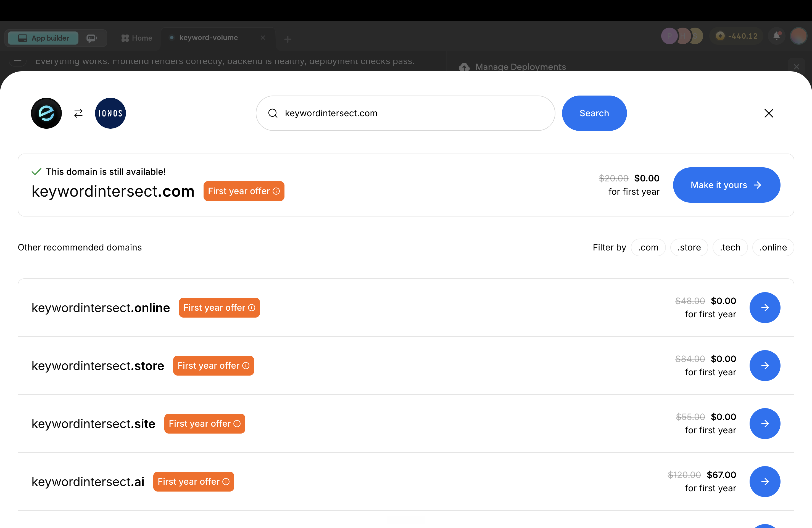The image size is (812, 528).
Task: Click the struck-through $84.00 price
Action: point(690,359)
